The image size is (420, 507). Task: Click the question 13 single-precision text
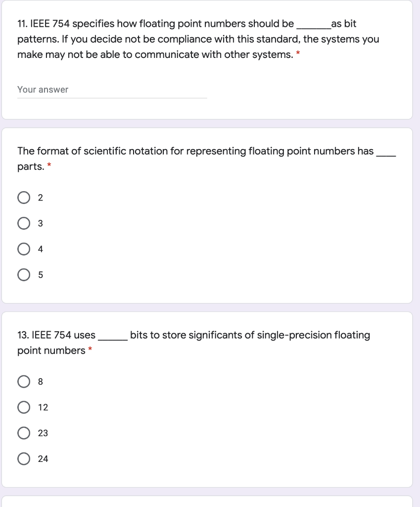(250, 335)
